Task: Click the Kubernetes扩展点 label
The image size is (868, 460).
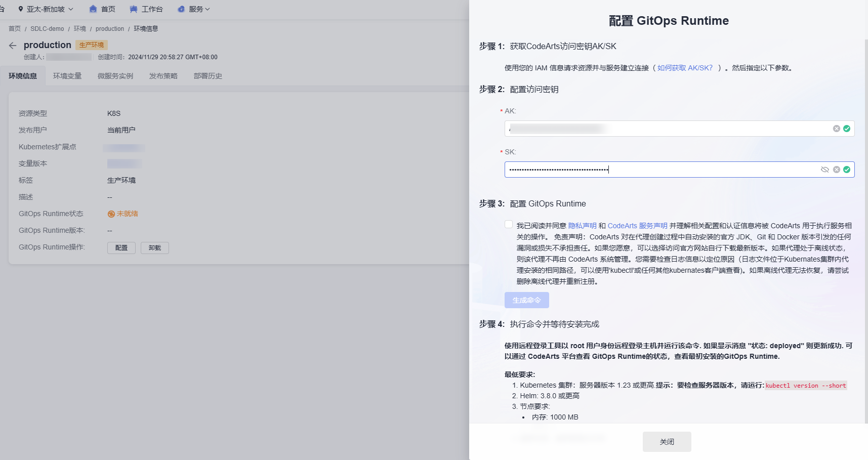Action: pyautogui.click(x=48, y=147)
